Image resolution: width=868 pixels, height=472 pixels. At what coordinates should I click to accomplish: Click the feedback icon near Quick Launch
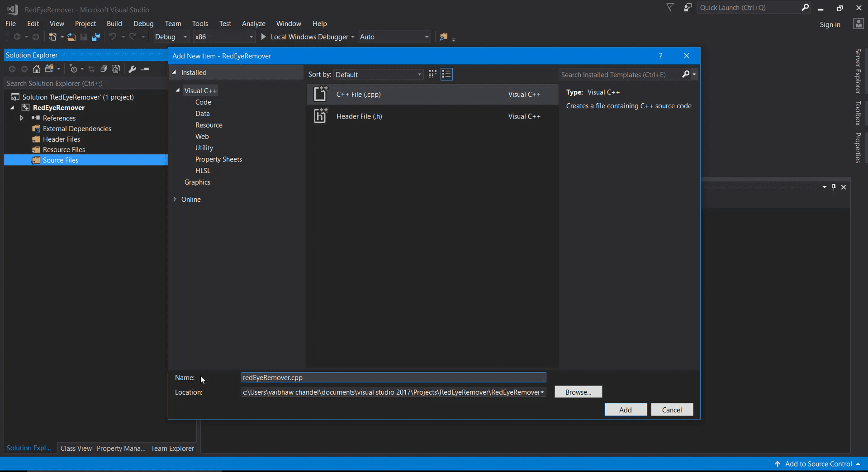click(688, 8)
